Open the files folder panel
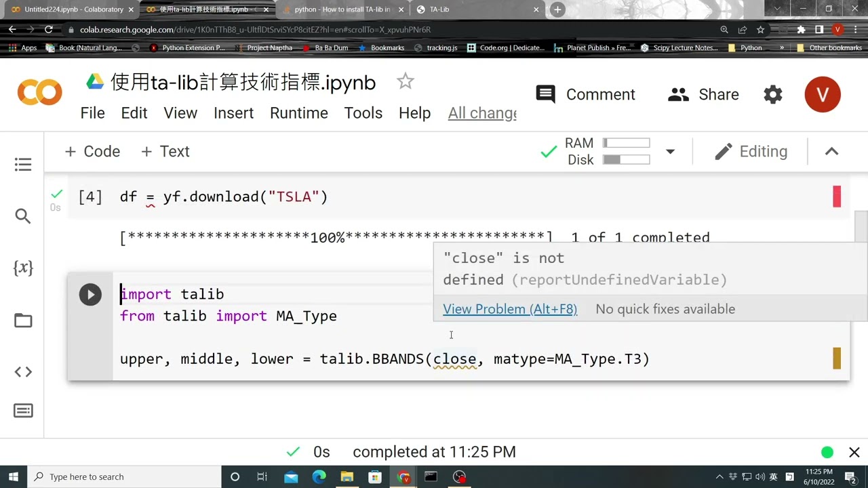The height and width of the screenshot is (488, 868). (x=23, y=320)
